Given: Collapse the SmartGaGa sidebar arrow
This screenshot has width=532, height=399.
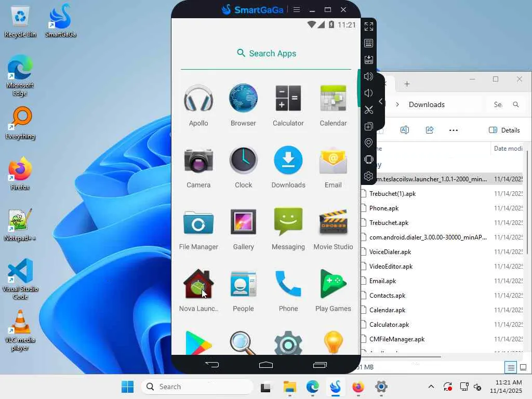Looking at the screenshot, I should [381, 101].
